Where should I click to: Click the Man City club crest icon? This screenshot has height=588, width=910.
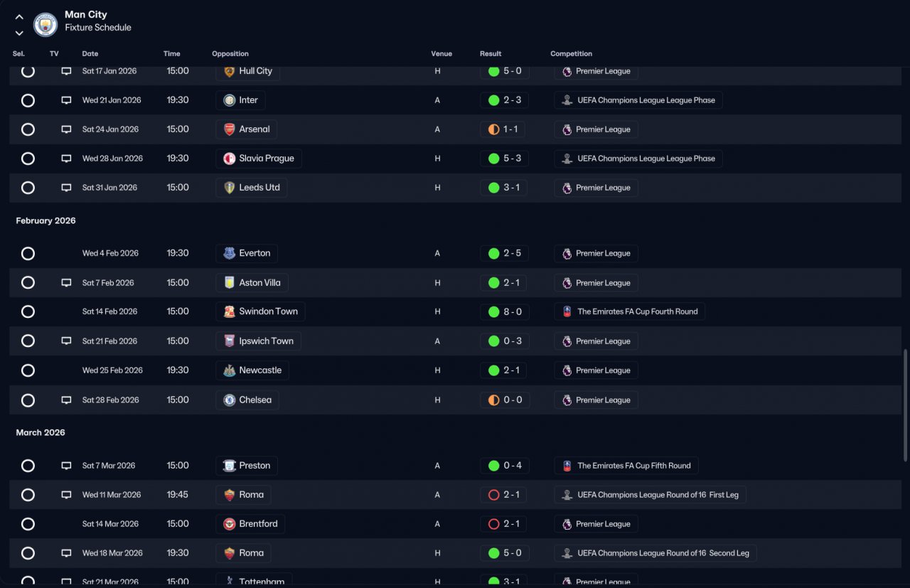pyautogui.click(x=45, y=25)
